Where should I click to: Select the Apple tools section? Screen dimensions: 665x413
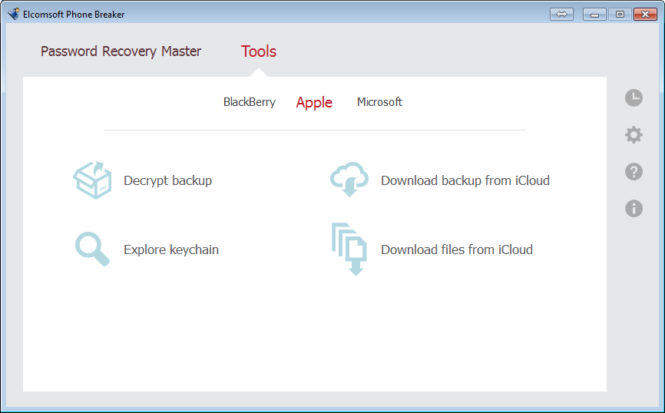coord(314,103)
